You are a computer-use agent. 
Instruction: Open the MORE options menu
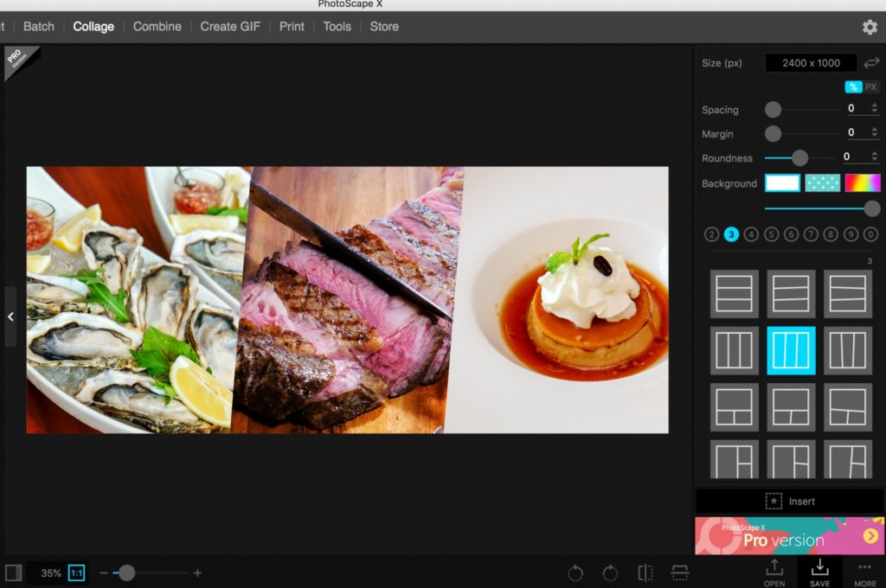click(x=864, y=572)
